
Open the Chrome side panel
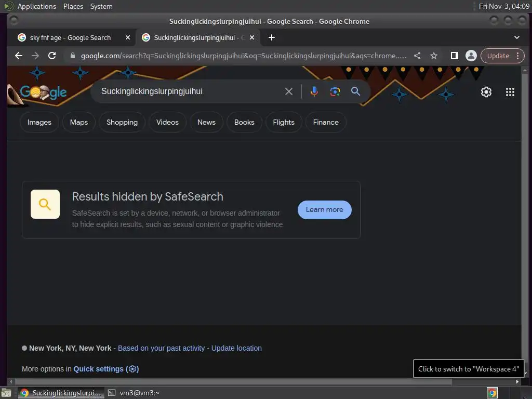[x=454, y=56]
